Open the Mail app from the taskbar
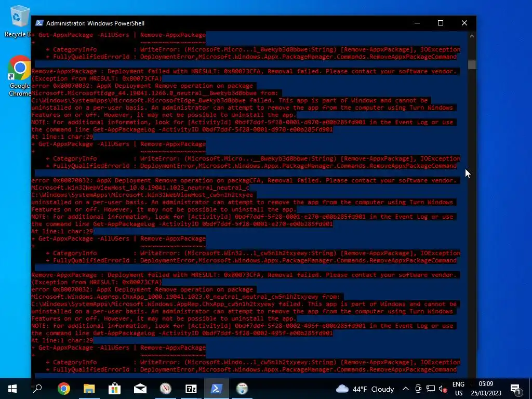 click(140, 389)
